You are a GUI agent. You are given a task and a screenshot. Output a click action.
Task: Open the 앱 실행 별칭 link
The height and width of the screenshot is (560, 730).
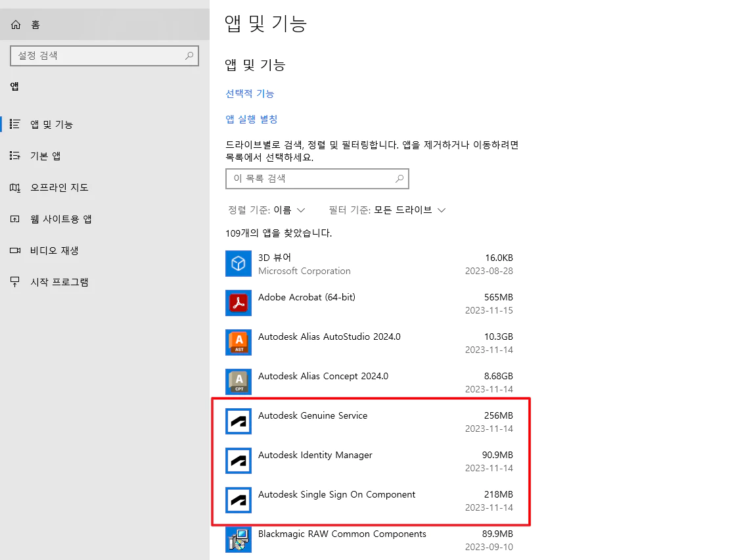tap(252, 119)
